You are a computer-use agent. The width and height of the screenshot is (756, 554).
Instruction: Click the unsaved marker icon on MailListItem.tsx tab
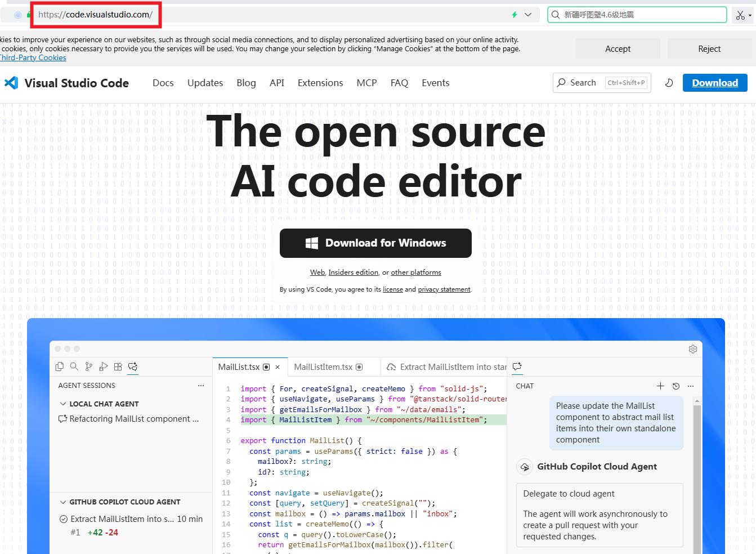pyautogui.click(x=359, y=367)
